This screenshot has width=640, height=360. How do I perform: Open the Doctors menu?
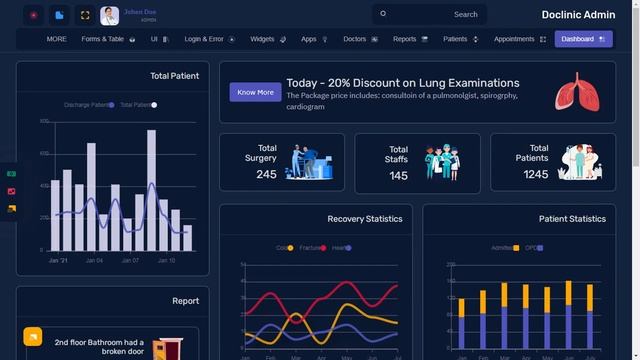point(354,39)
